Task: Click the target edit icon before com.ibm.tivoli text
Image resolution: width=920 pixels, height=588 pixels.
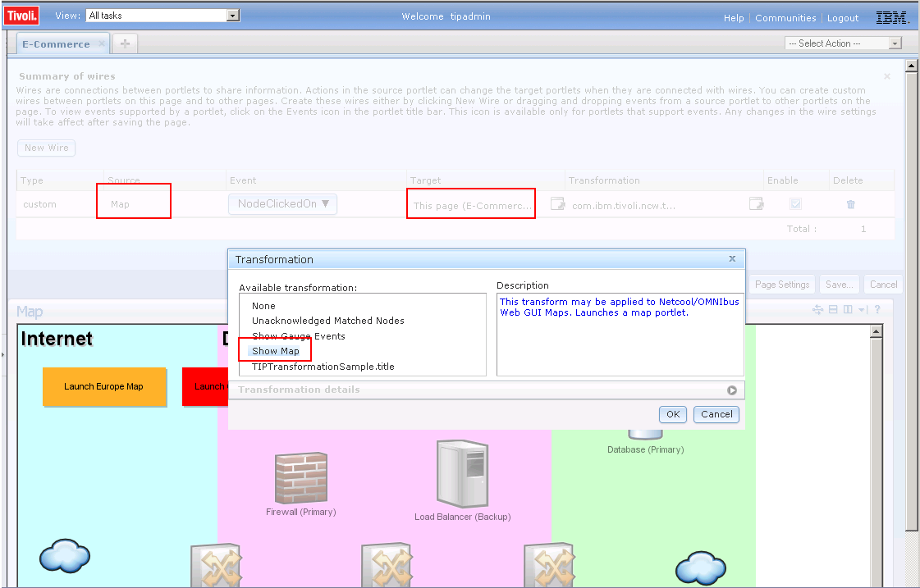Action: pos(557,204)
